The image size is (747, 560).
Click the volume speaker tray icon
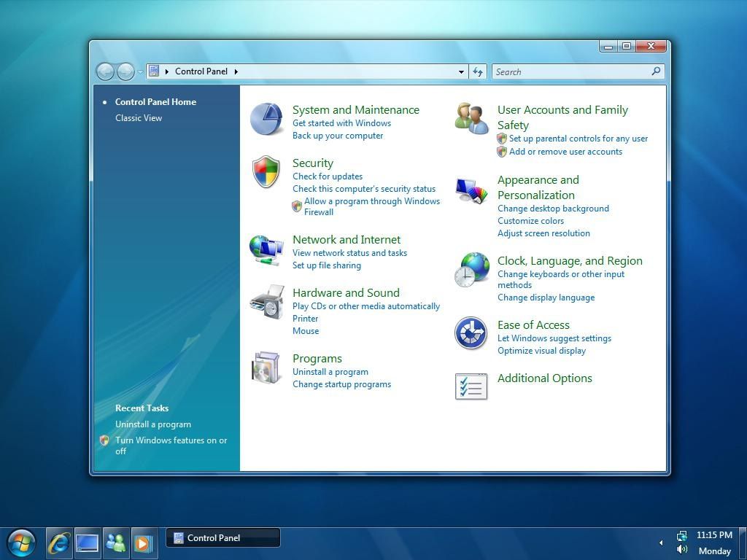click(x=682, y=550)
